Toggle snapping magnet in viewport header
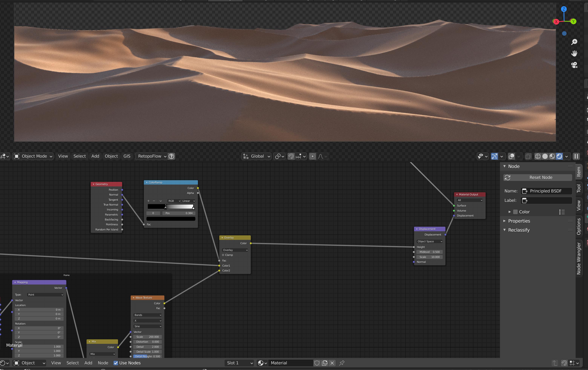Screen dimensions: 588x370 pyautogui.click(x=291, y=156)
